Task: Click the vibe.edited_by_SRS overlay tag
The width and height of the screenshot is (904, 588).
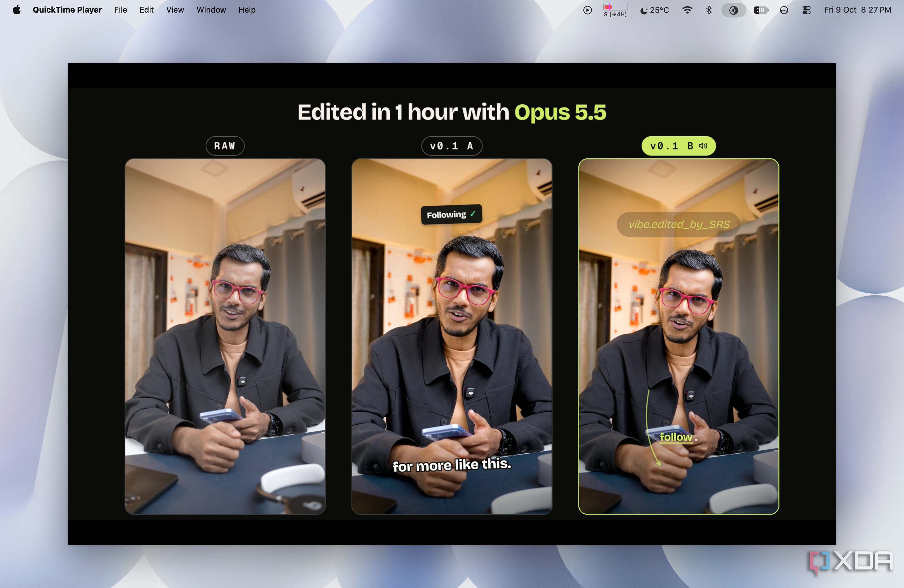Action: 678,224
